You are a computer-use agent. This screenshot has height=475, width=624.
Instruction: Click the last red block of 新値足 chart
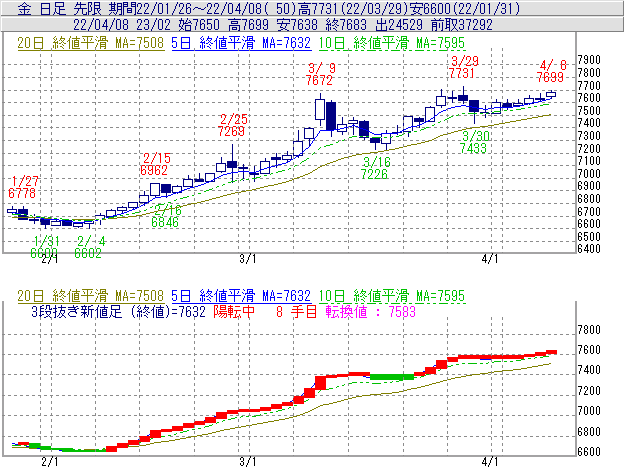(551, 352)
